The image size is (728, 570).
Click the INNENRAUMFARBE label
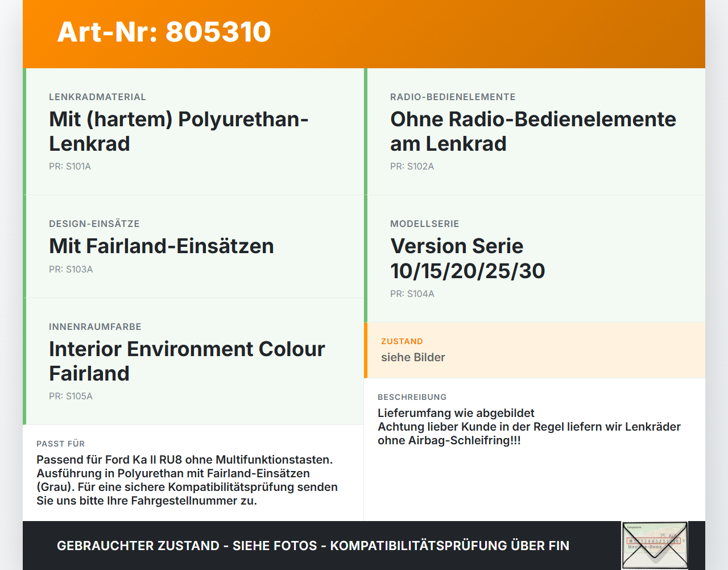click(x=95, y=327)
